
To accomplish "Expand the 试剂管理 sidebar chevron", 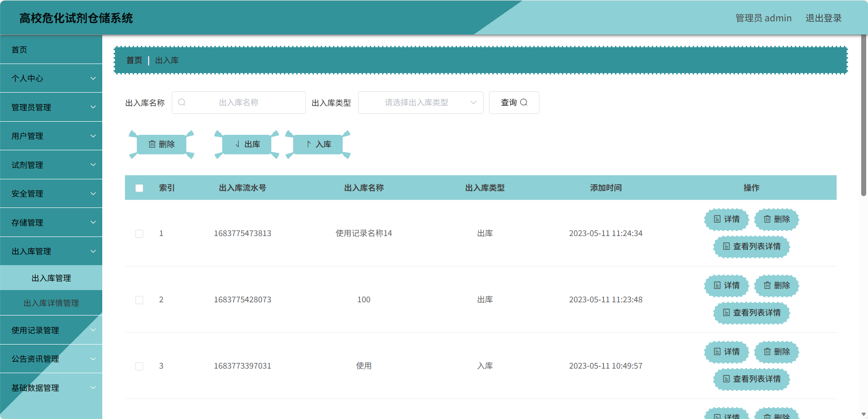I will coord(93,165).
